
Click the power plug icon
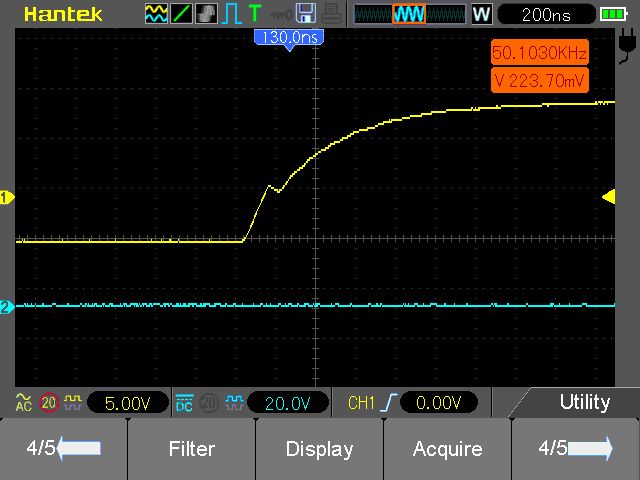tap(627, 46)
